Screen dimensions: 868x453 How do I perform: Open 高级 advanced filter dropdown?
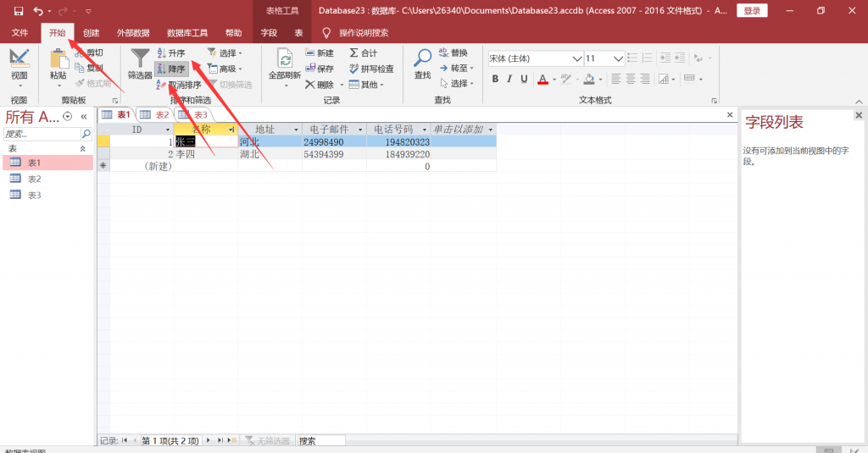pyautogui.click(x=225, y=69)
